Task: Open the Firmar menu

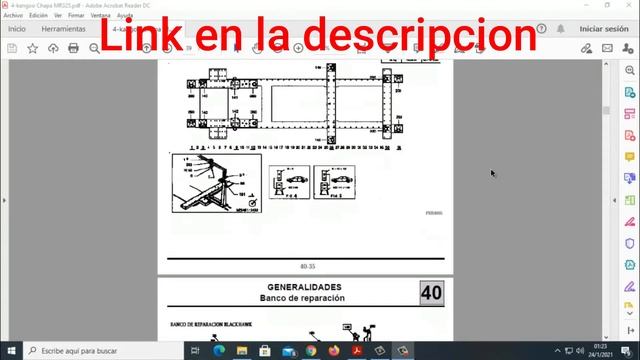Action: [76, 15]
